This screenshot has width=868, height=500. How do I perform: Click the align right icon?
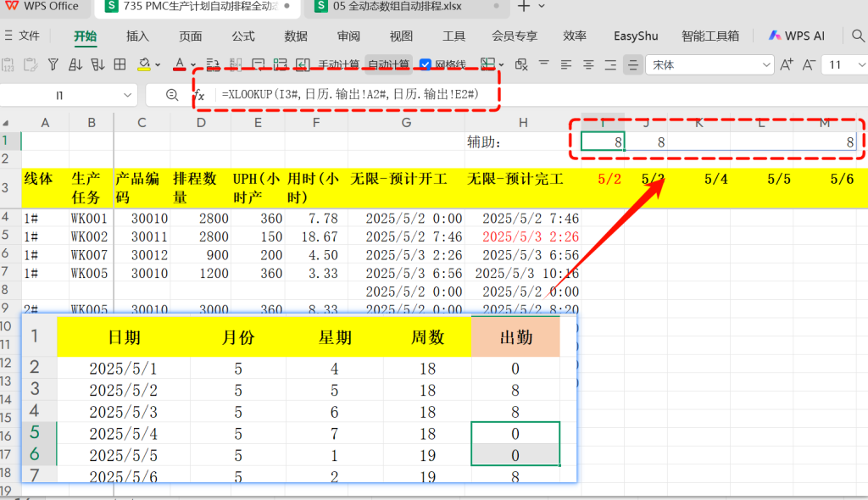610,64
